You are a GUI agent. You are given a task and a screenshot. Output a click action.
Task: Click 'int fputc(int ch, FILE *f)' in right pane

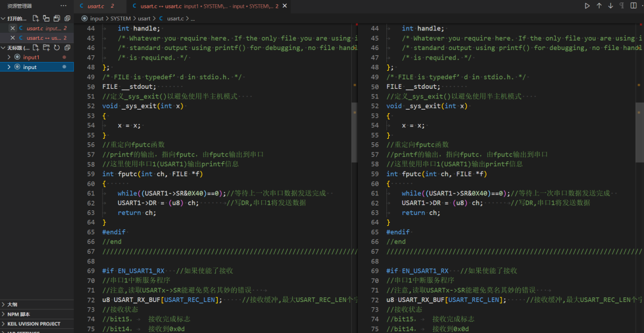pos(436,174)
